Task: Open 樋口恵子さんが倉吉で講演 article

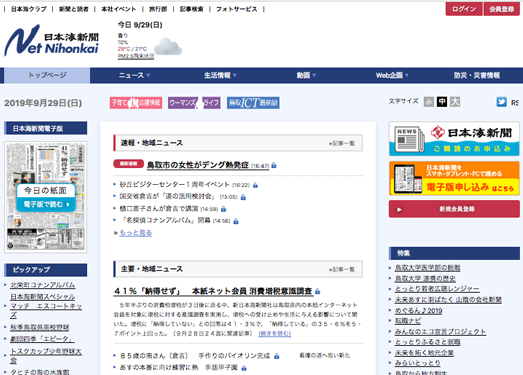Action: (159, 209)
